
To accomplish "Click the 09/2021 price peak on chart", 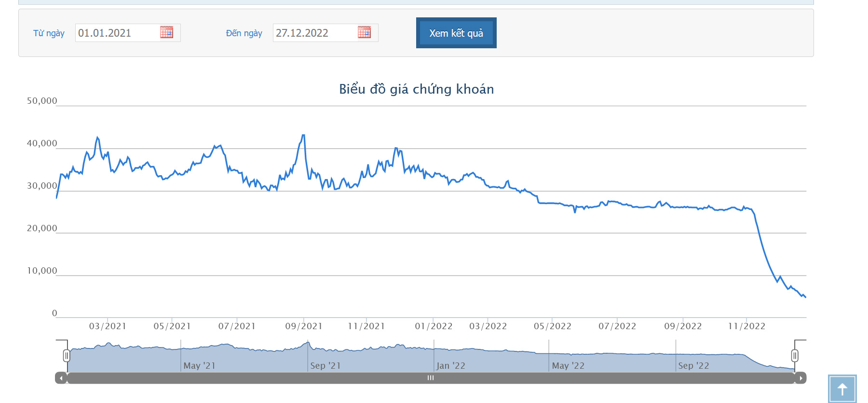I will tap(303, 135).
